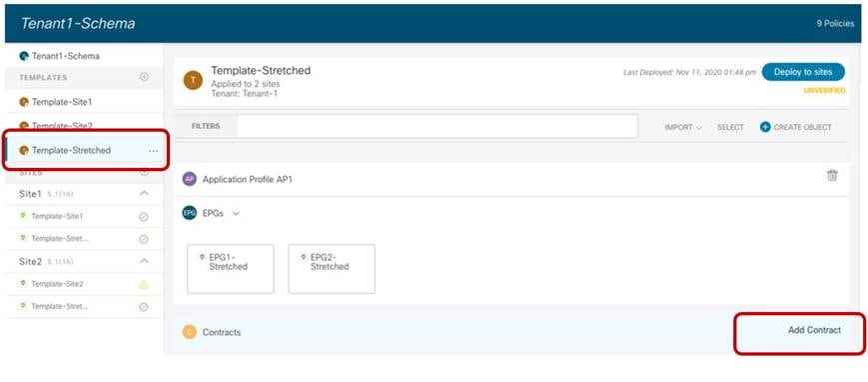Image resolution: width=868 pixels, height=382 pixels.
Task: Open Template-Stret... under Site2
Action: pos(60,306)
